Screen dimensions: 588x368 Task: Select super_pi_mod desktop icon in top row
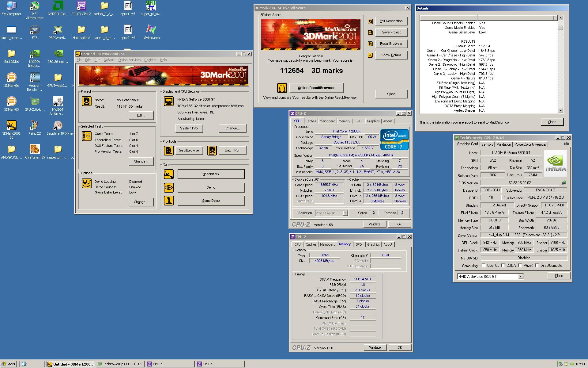[x=151, y=8]
